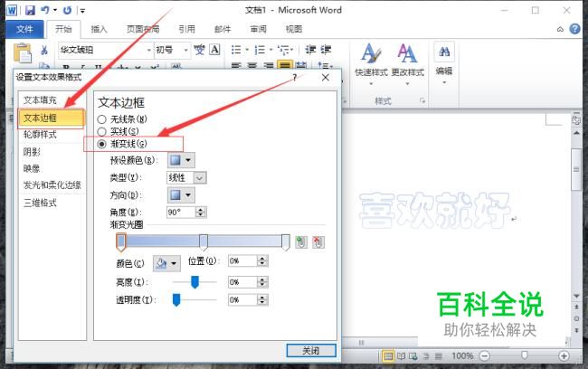The image size is (588, 369).
Task: Select Glow and Soft Edges (发光和柔化边缘) category
Action: click(x=52, y=184)
